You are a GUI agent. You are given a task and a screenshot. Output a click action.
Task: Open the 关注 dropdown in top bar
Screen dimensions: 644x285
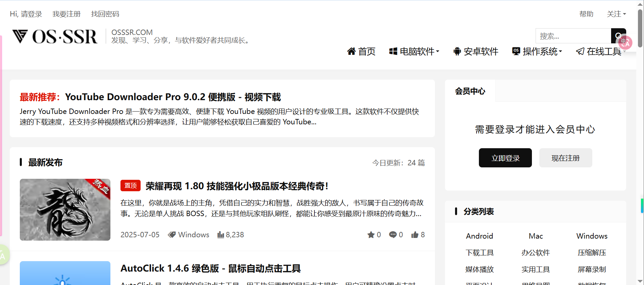[616, 14]
